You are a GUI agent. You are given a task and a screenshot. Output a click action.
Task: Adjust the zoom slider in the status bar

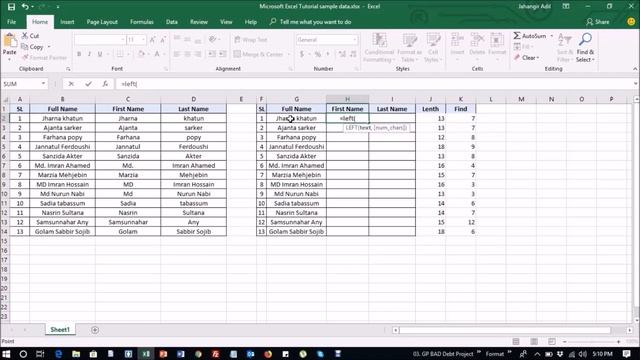592,341
